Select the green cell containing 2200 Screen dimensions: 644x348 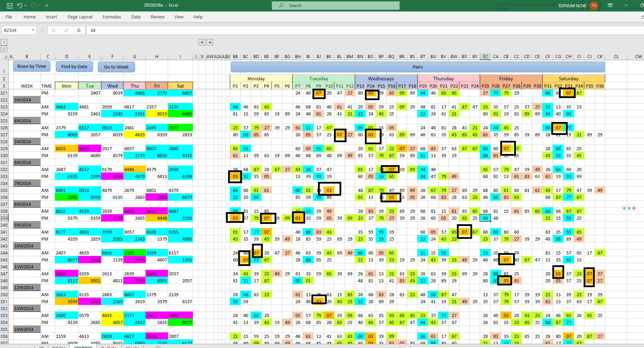point(67,197)
